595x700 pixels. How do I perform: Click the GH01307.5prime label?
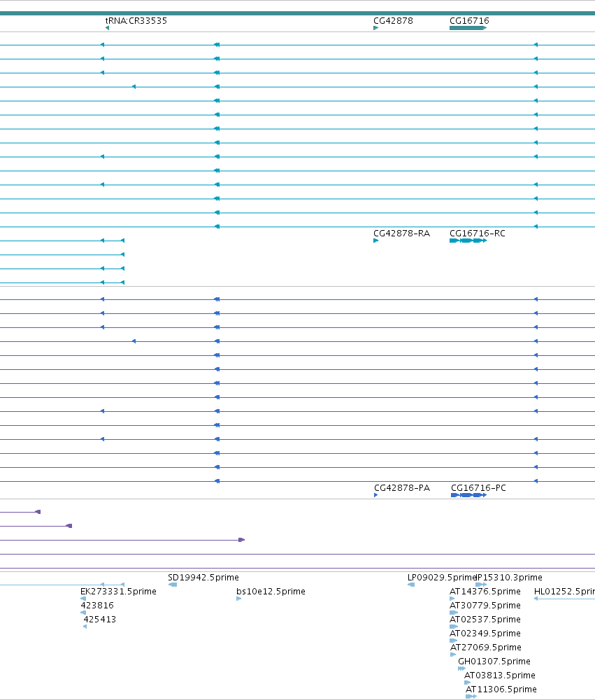[494, 661]
